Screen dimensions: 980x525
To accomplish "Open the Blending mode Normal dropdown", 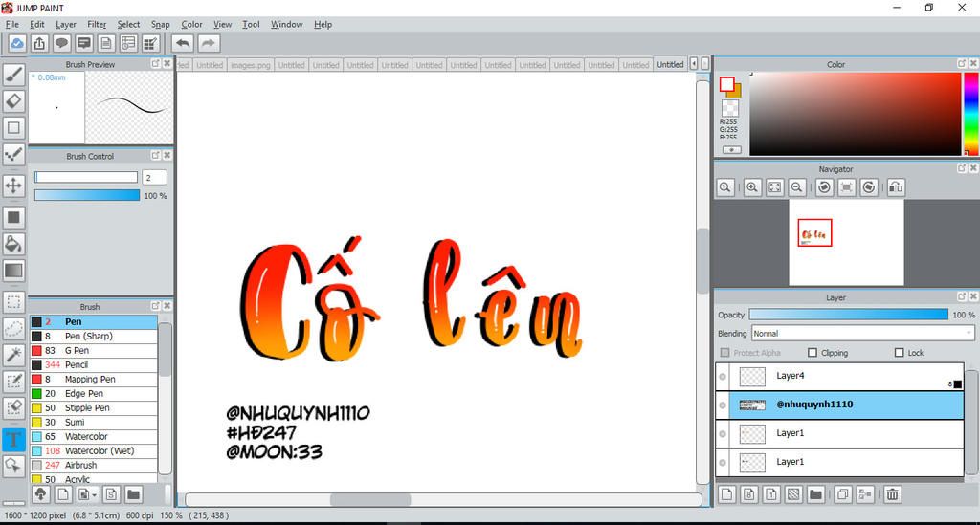I will [862, 334].
